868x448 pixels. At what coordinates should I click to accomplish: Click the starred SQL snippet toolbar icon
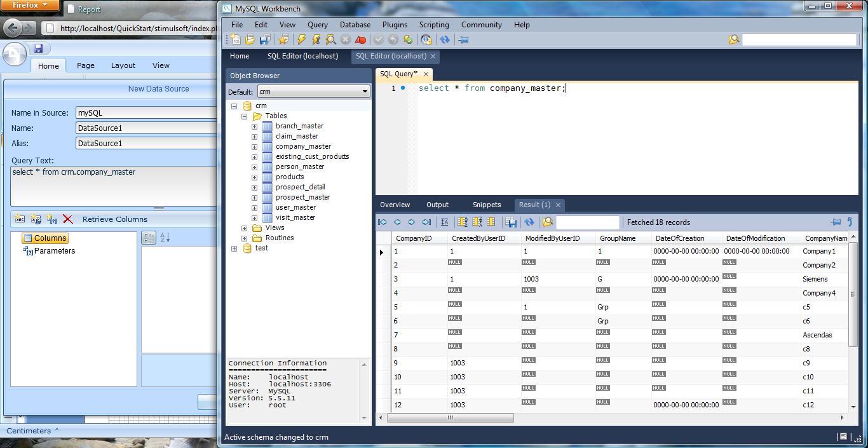click(x=283, y=39)
